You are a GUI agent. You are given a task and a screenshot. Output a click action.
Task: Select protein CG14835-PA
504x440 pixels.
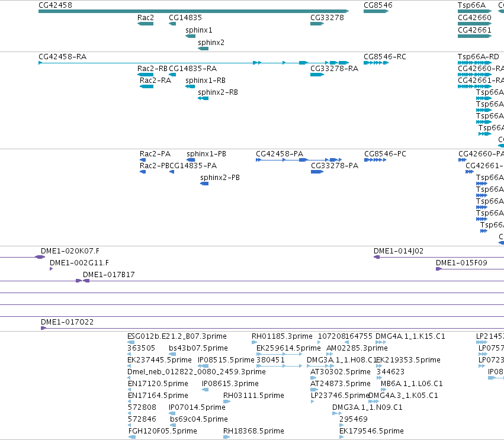tap(172, 172)
